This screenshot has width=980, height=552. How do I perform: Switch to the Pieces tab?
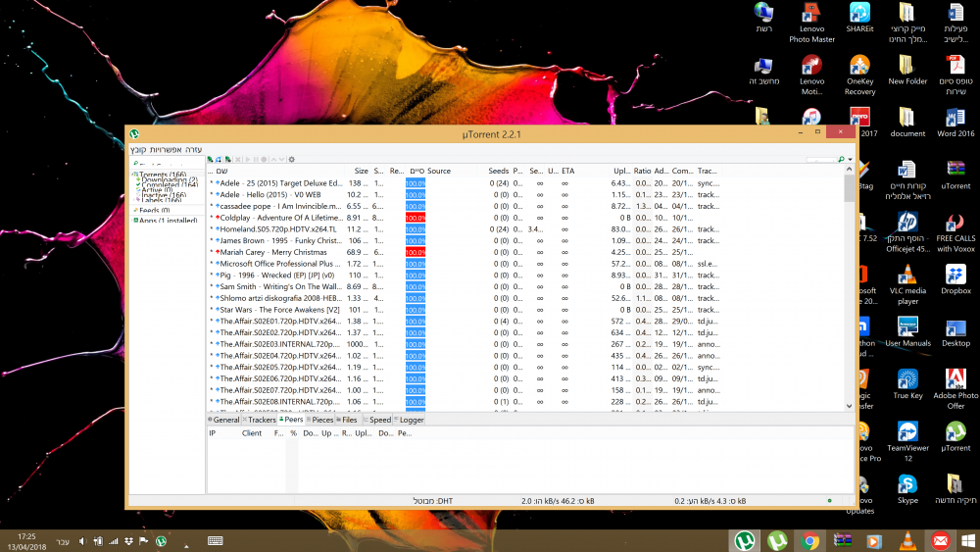320,420
